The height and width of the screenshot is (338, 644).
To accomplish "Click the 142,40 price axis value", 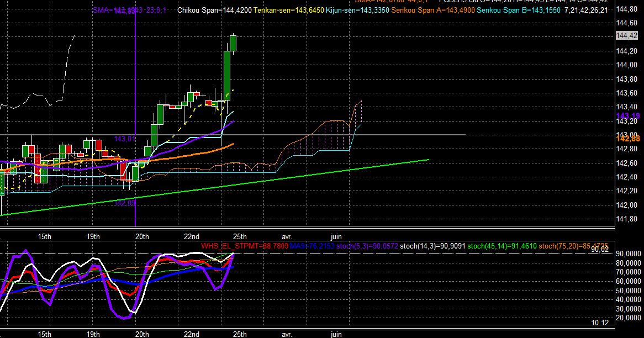I will (627, 177).
